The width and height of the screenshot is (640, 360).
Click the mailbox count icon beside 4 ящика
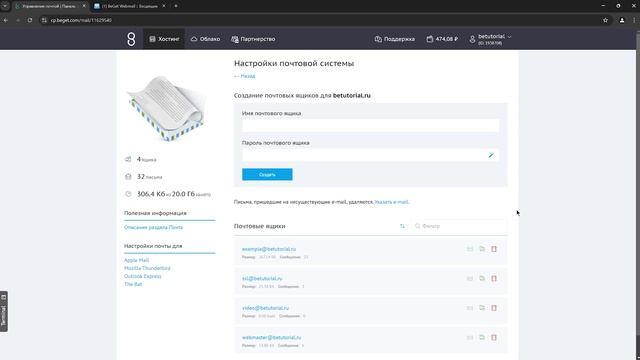tap(128, 159)
